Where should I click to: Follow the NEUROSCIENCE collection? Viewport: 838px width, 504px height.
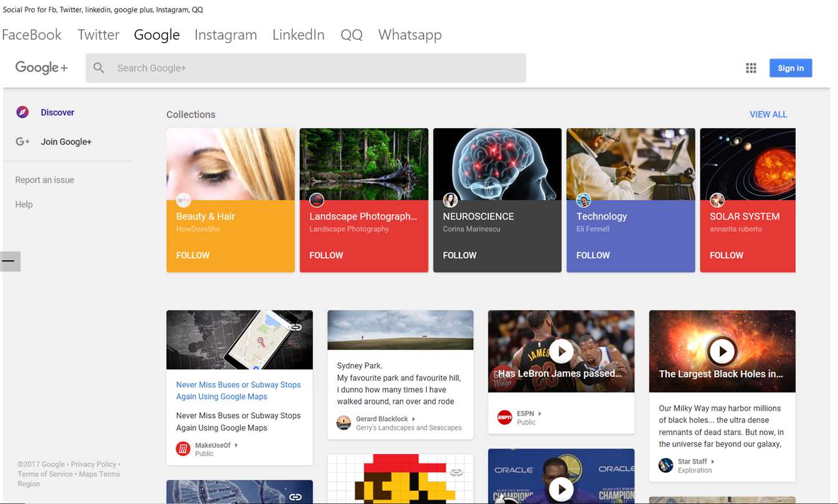[x=459, y=255]
